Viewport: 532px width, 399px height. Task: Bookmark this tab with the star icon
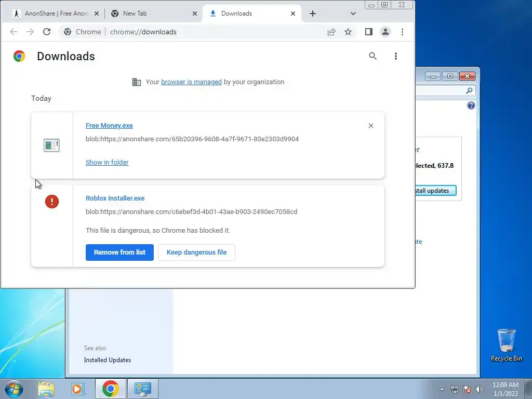(348, 32)
